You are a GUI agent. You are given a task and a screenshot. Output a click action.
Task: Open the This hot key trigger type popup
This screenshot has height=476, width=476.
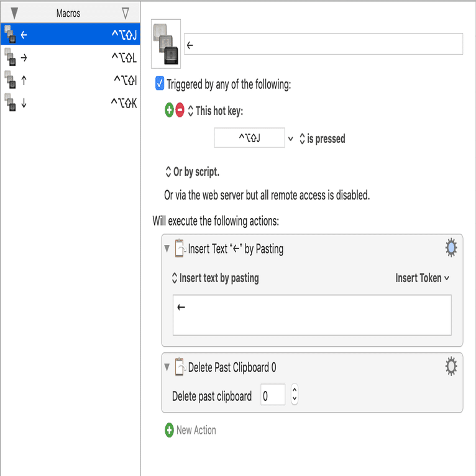click(216, 111)
